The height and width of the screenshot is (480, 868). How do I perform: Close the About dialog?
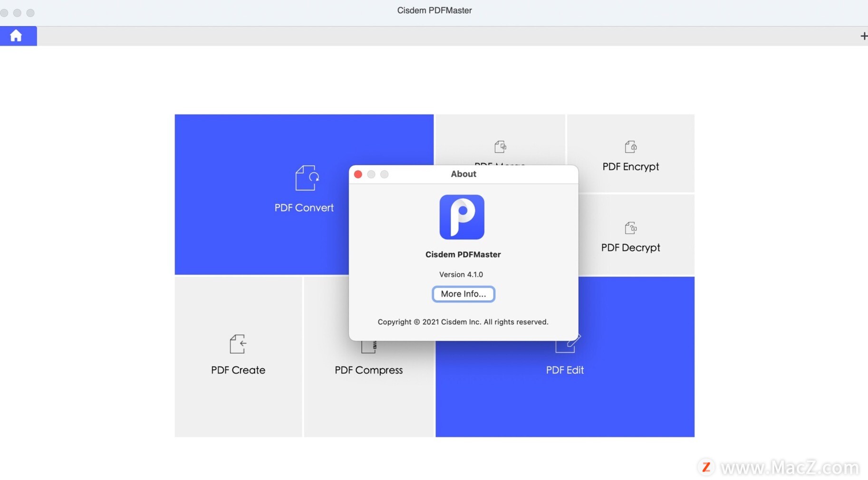pyautogui.click(x=358, y=175)
